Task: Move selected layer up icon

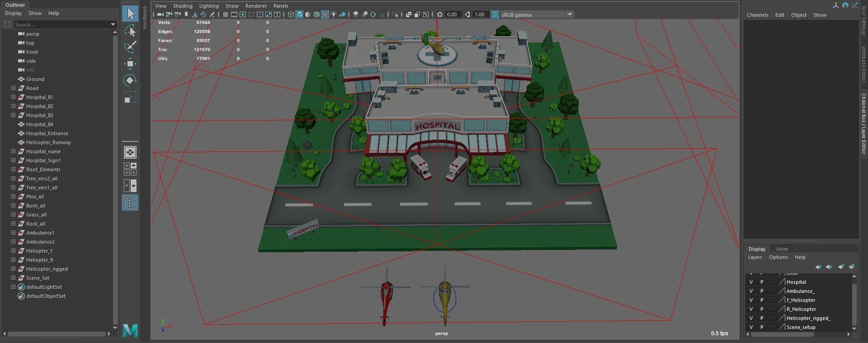Action: coord(818,267)
